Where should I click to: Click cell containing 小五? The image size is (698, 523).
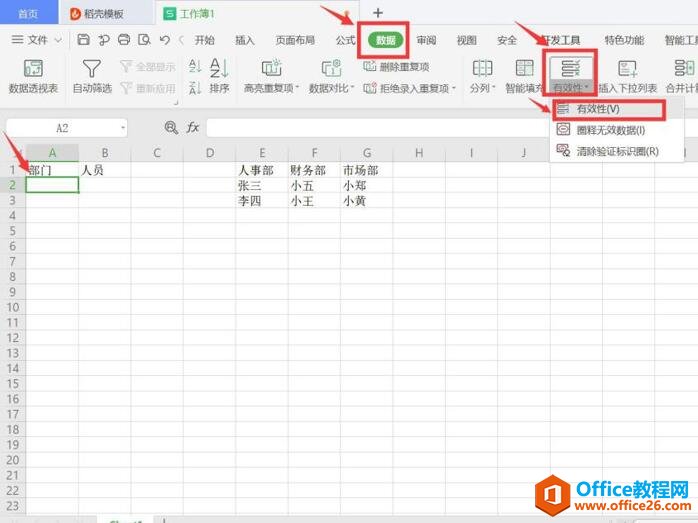pos(314,185)
